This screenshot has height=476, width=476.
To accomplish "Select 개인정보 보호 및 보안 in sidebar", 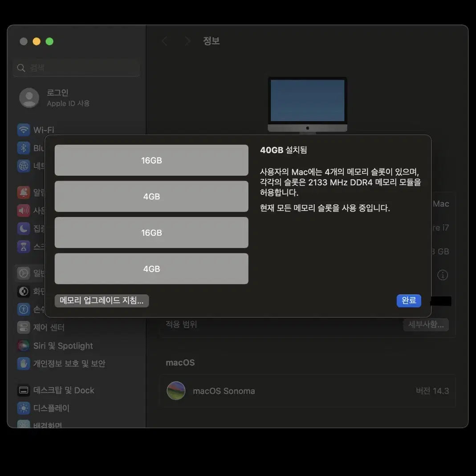I will [x=69, y=363].
